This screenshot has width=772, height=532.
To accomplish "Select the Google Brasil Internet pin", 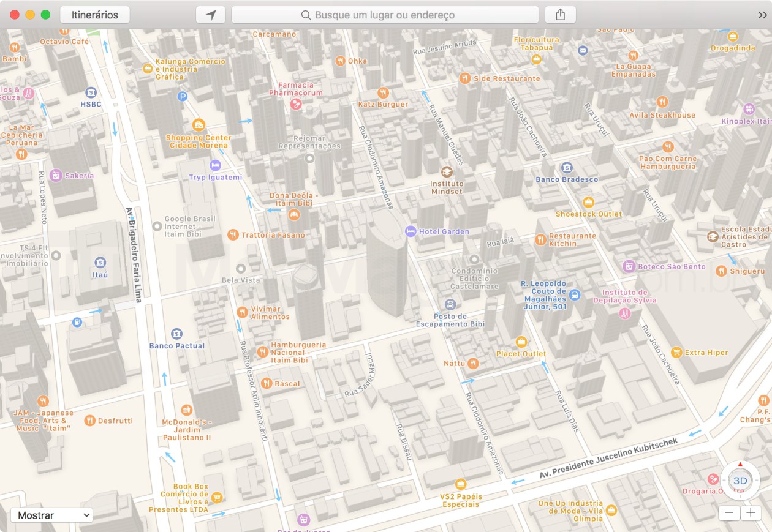I will tap(157, 226).
